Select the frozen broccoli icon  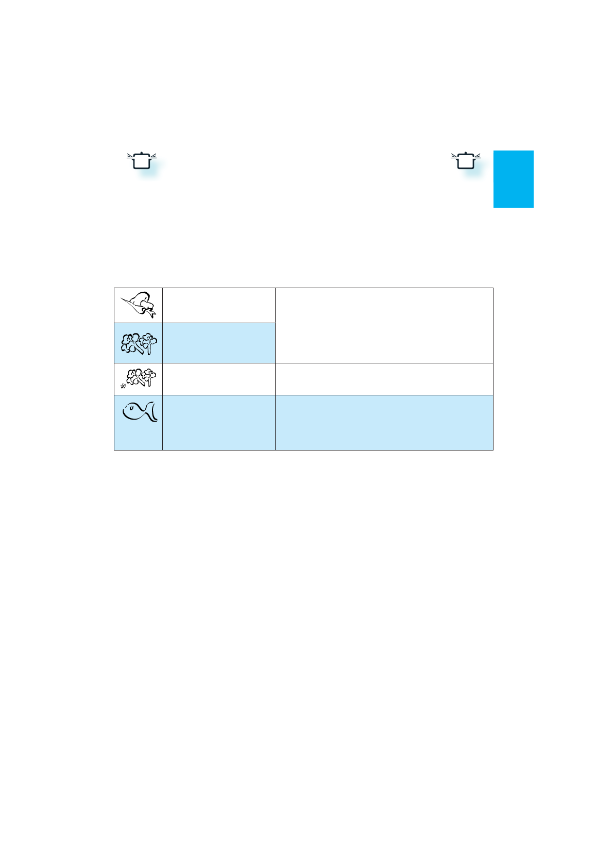141,378
